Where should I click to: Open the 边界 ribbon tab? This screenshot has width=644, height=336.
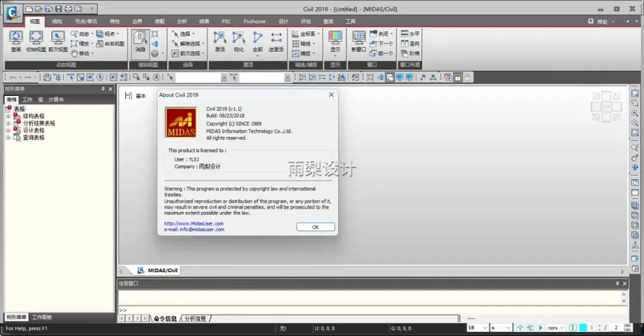pyautogui.click(x=137, y=21)
